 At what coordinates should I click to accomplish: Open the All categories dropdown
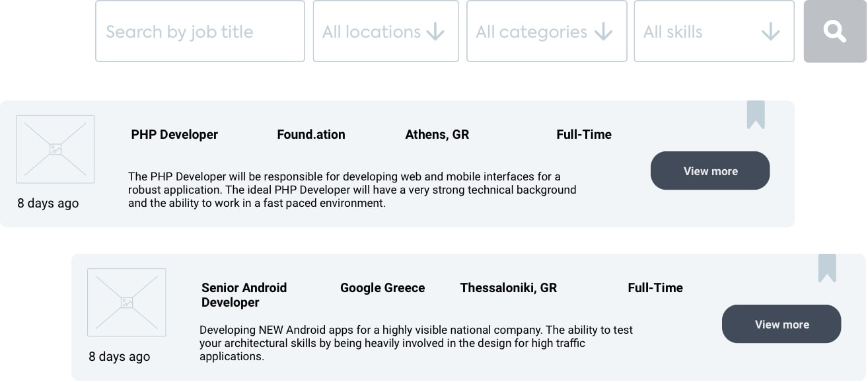coord(547,31)
